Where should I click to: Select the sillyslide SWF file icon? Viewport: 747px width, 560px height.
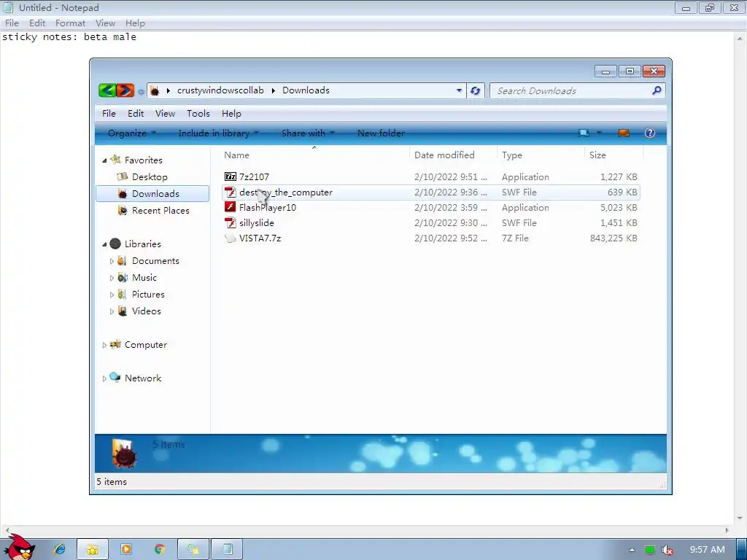click(231, 222)
